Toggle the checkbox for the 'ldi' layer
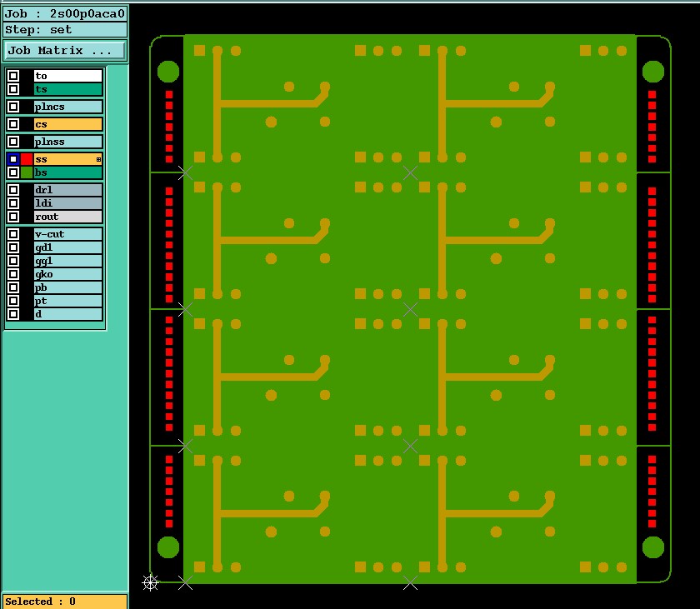Viewport: 700px width, 609px height. [x=13, y=203]
